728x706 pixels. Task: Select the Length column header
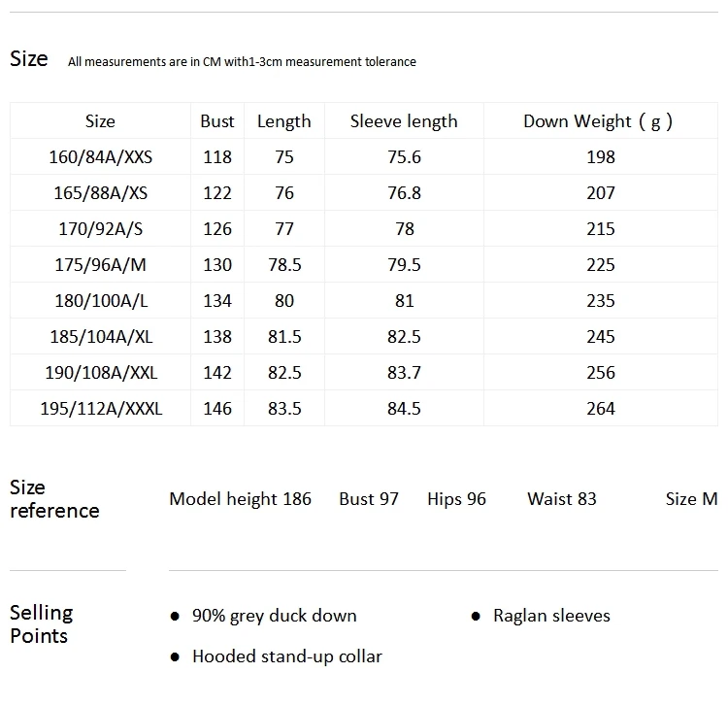point(284,121)
